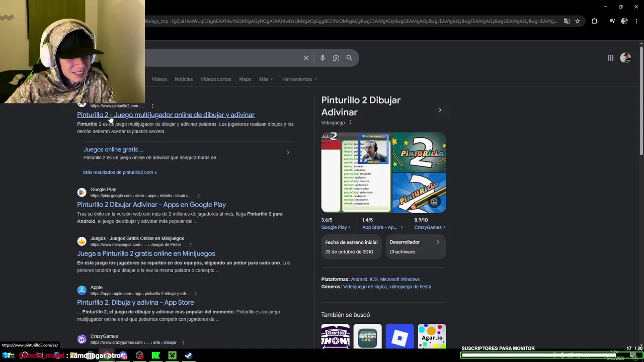
Task: Open the Google account avatar on the page
Action: [625, 58]
